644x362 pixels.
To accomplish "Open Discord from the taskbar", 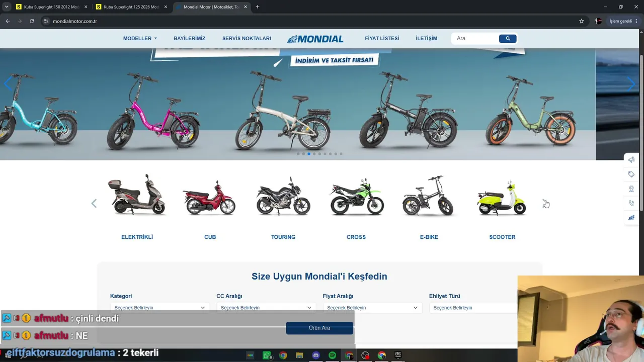I will pyautogui.click(x=316, y=355).
